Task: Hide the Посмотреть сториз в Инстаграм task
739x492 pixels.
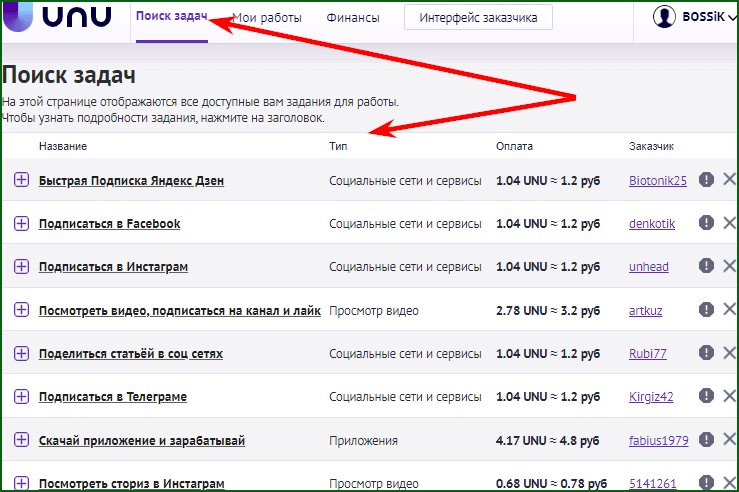Action: click(x=730, y=483)
